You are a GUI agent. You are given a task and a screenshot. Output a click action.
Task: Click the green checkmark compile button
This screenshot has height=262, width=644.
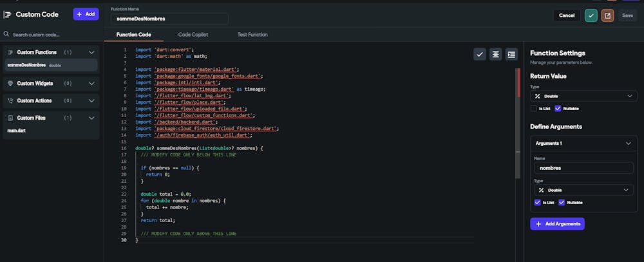[591, 15]
